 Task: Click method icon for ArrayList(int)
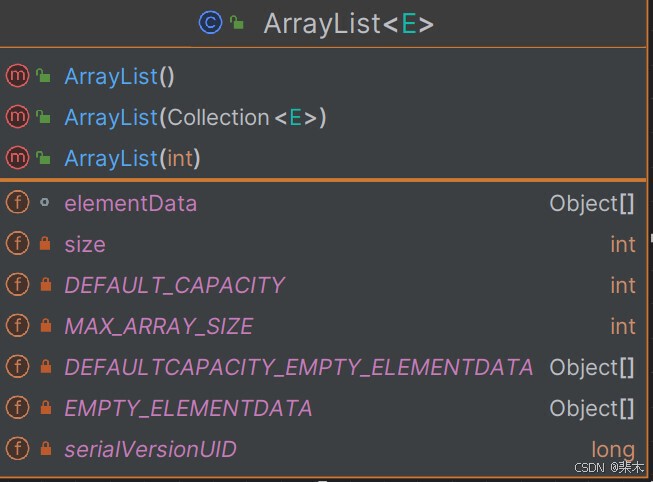coord(17,158)
